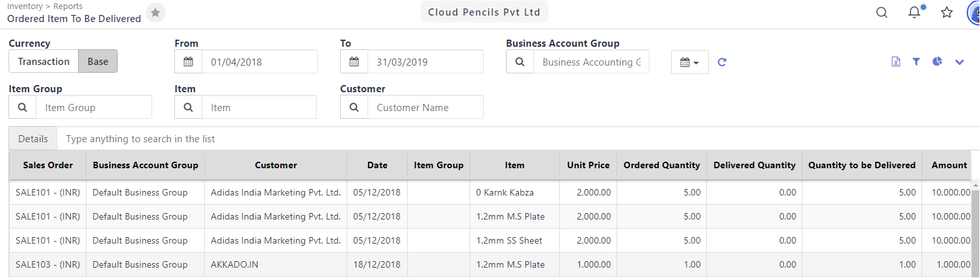This screenshot has height=278, width=980.
Task: Click the bookmarks star outline icon
Action: coord(947,12)
